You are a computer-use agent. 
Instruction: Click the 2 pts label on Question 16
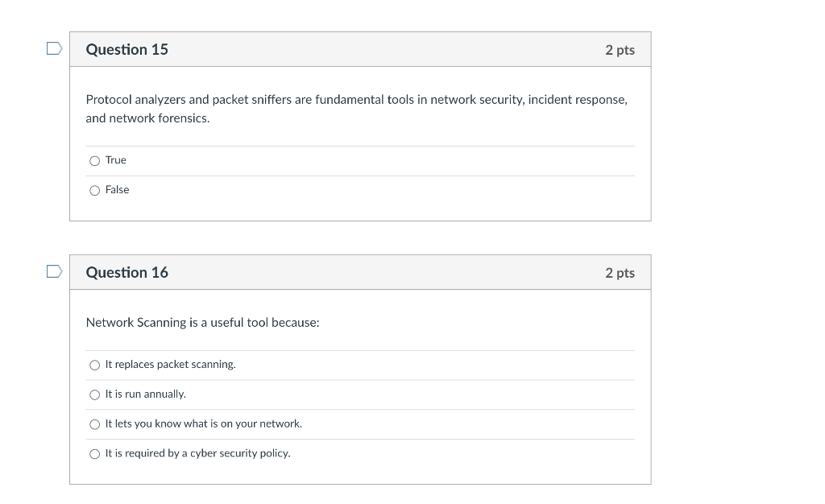point(620,273)
